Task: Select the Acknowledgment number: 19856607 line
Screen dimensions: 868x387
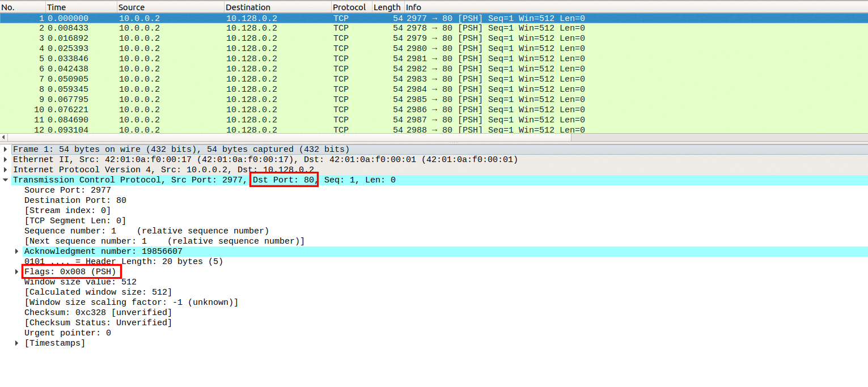Action: [x=103, y=252]
